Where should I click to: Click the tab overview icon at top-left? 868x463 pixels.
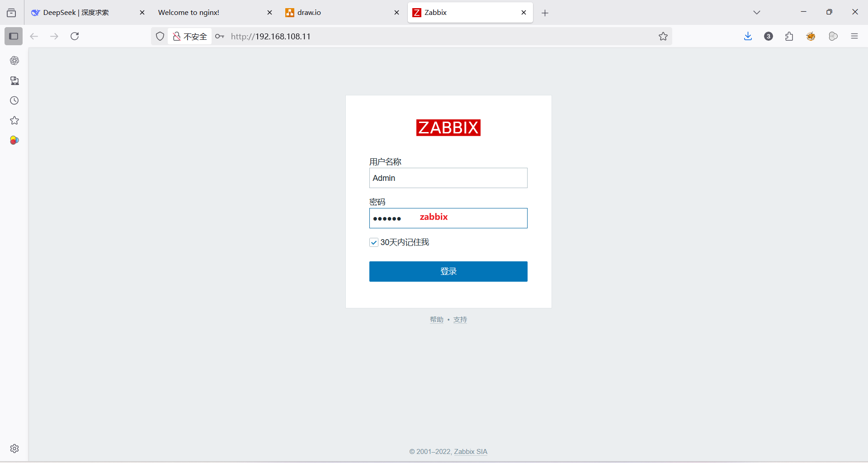(11, 13)
